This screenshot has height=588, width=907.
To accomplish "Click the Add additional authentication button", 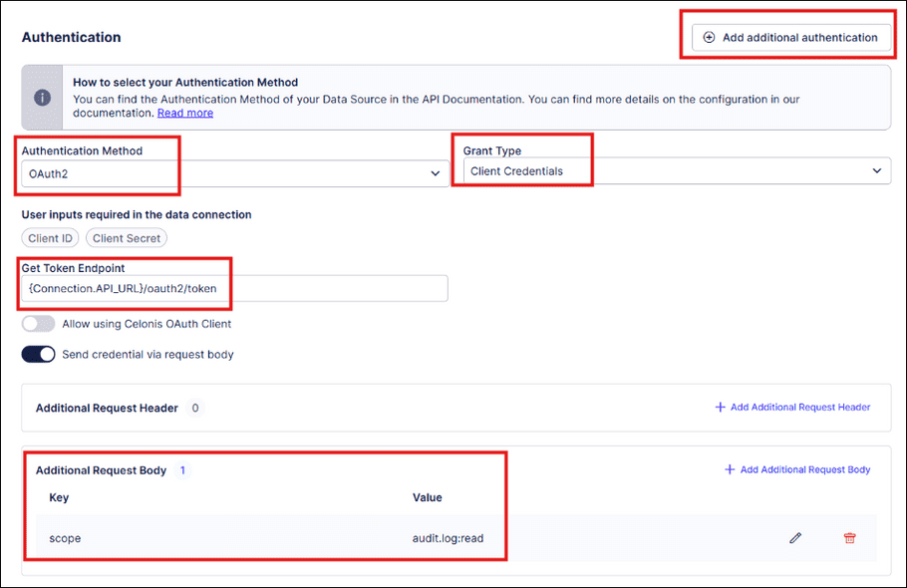I will [x=788, y=37].
